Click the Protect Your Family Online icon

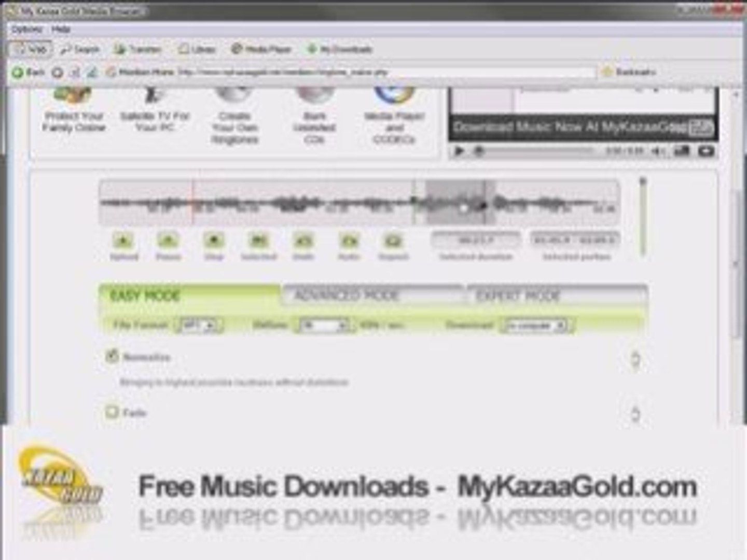73,96
